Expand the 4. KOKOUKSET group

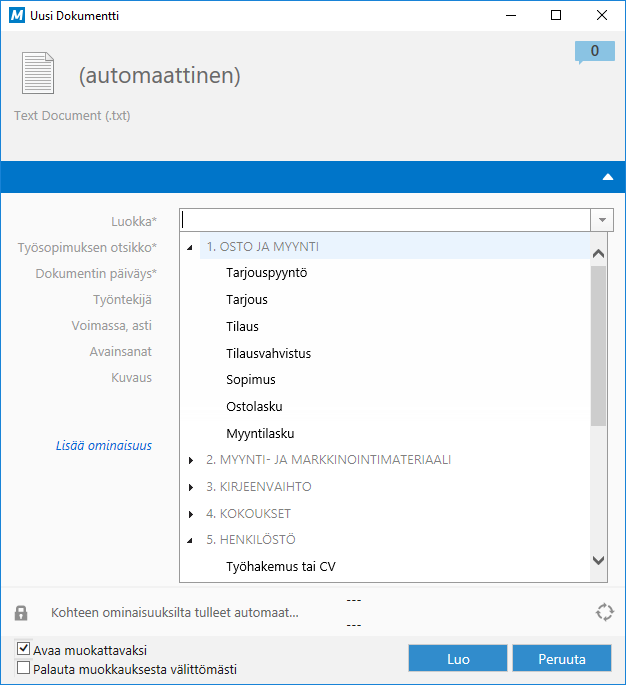coord(191,514)
